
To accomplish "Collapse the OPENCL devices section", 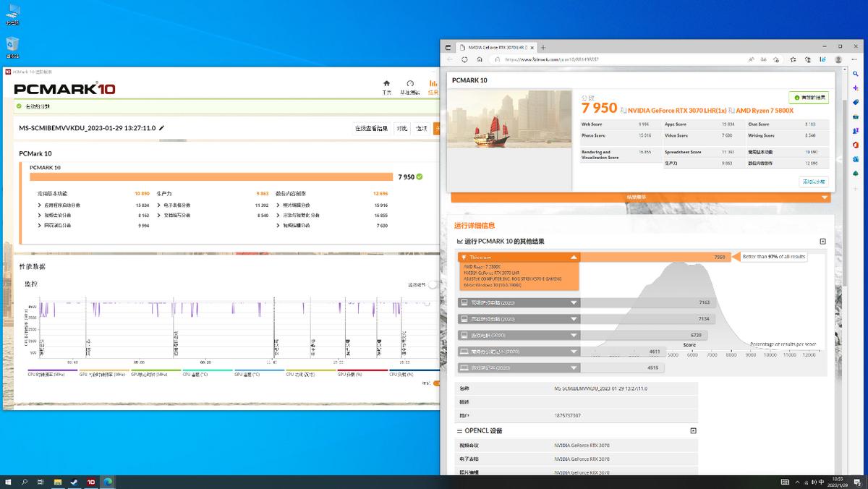I will [693, 430].
